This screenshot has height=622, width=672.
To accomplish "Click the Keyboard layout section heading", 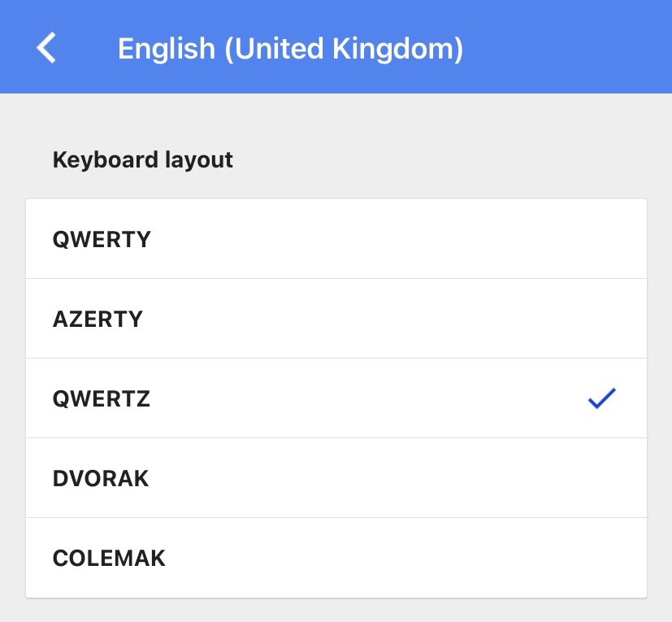I will coord(143,159).
